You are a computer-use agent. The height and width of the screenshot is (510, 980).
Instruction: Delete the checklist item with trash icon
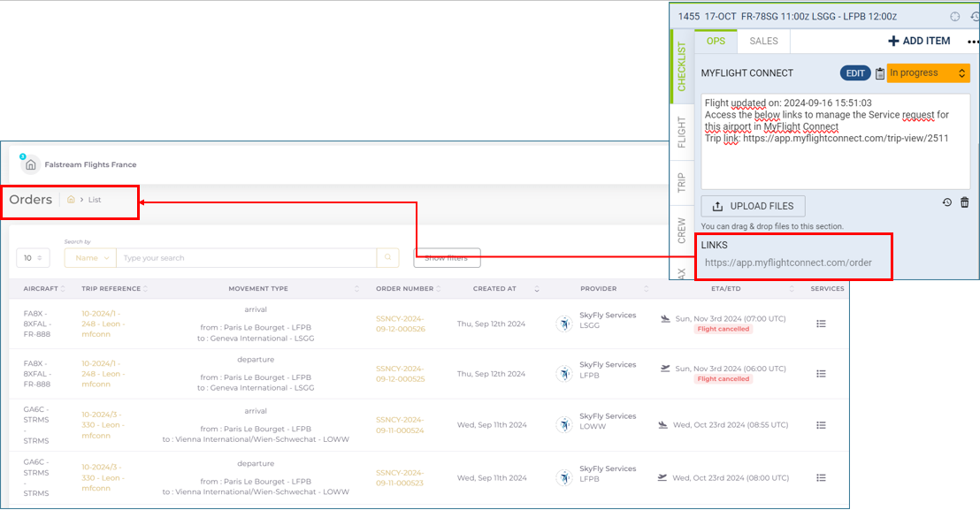click(964, 202)
